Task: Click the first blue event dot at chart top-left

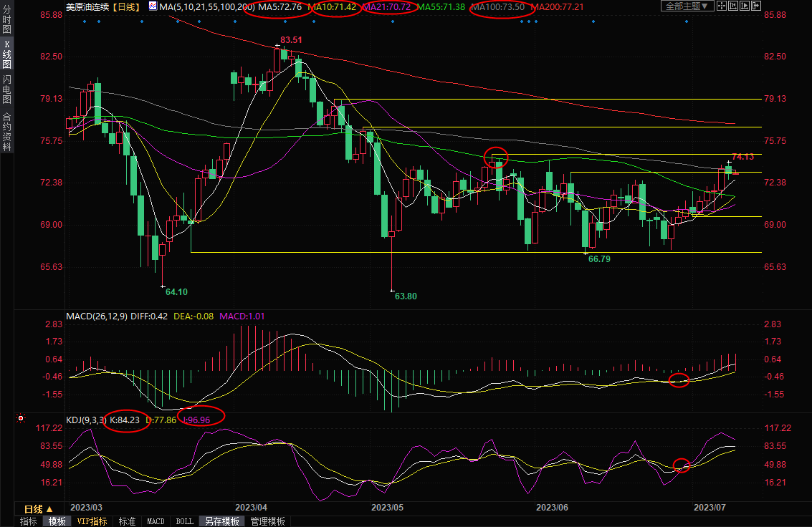Action: tap(84, 21)
